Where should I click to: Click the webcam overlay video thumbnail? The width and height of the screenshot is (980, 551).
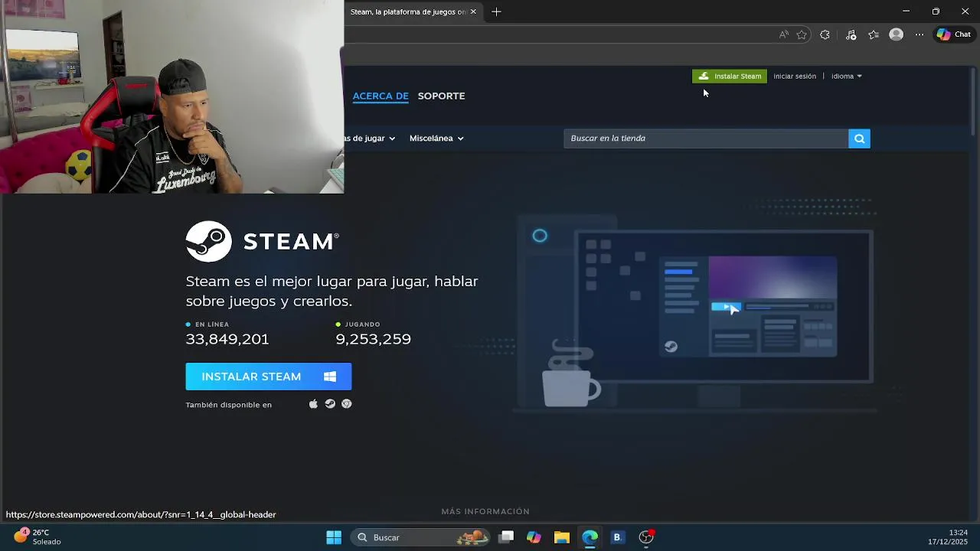(x=171, y=96)
